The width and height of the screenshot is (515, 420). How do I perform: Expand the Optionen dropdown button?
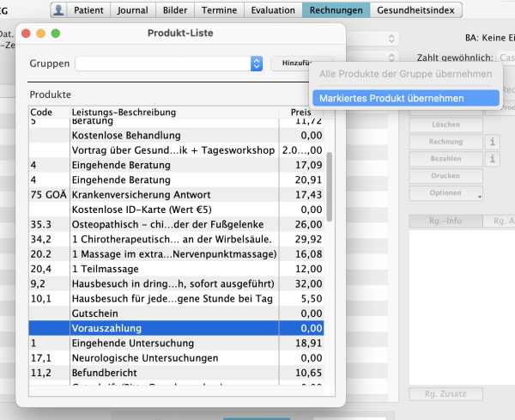pyautogui.click(x=446, y=192)
